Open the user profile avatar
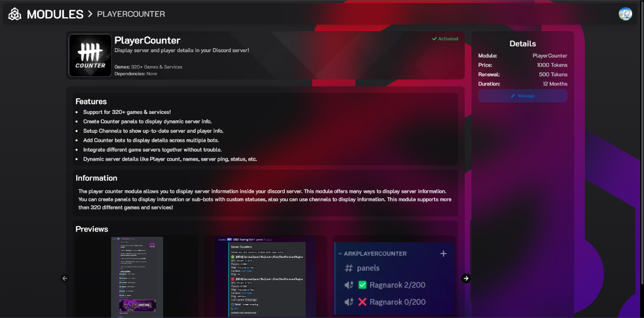644x318 pixels. pos(625,14)
